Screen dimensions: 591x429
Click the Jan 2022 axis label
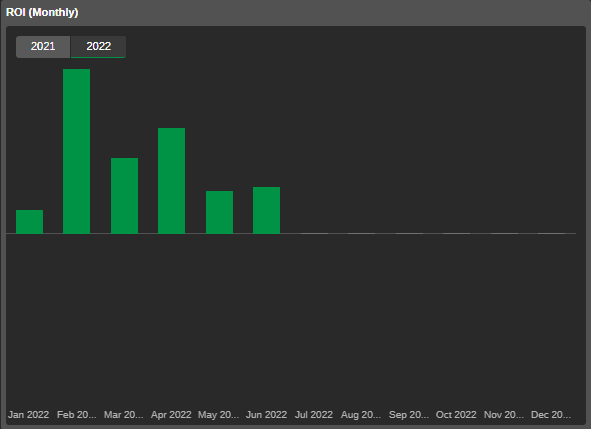click(29, 415)
